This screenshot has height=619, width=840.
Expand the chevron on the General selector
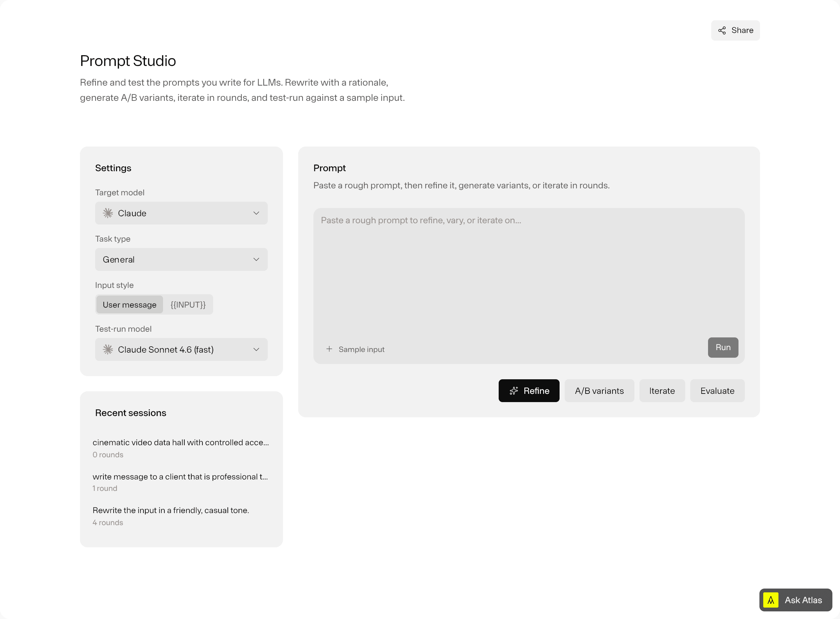click(x=256, y=260)
